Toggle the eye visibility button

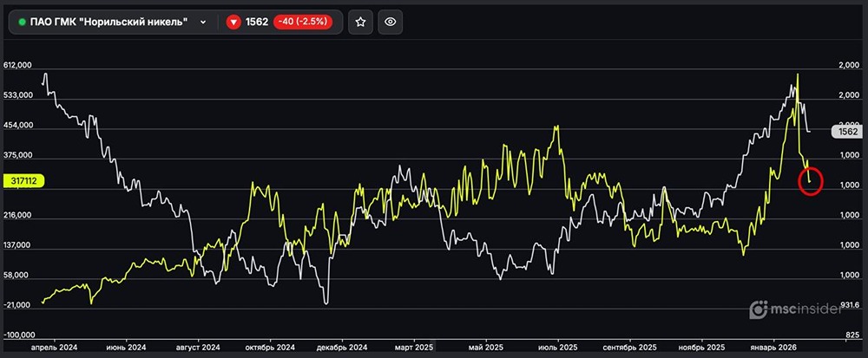point(391,22)
